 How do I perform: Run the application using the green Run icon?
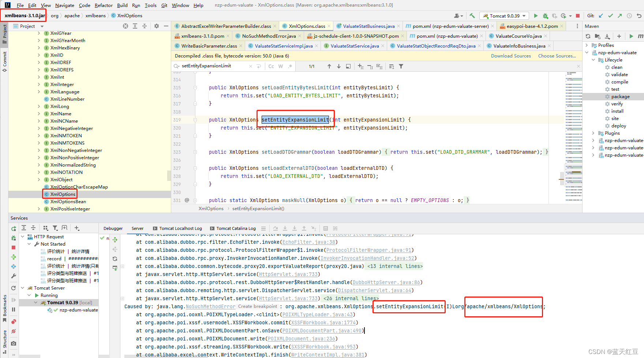[x=536, y=16]
